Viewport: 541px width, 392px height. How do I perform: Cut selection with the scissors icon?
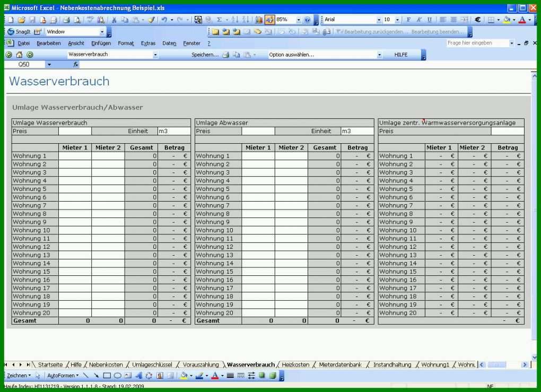point(114,20)
